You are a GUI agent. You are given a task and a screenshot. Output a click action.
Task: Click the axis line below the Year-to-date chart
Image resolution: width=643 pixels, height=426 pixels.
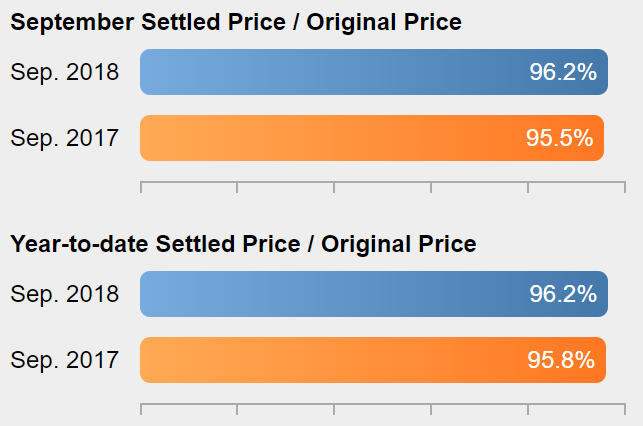point(383,404)
